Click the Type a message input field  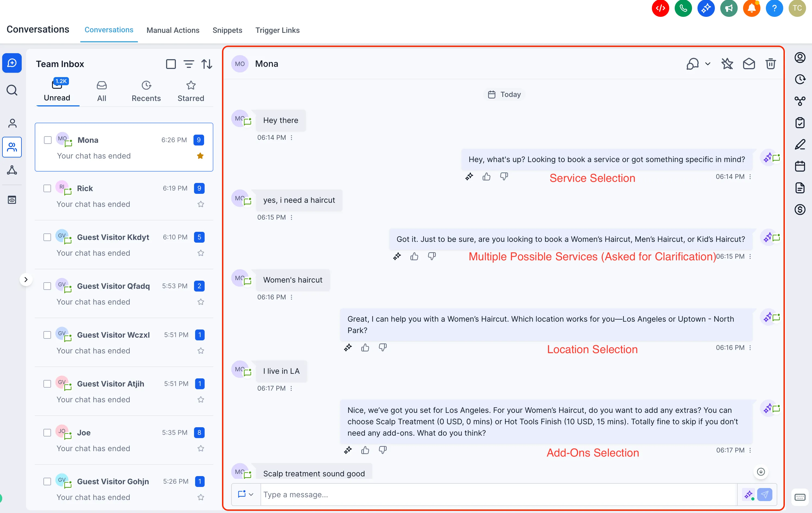tap(498, 495)
